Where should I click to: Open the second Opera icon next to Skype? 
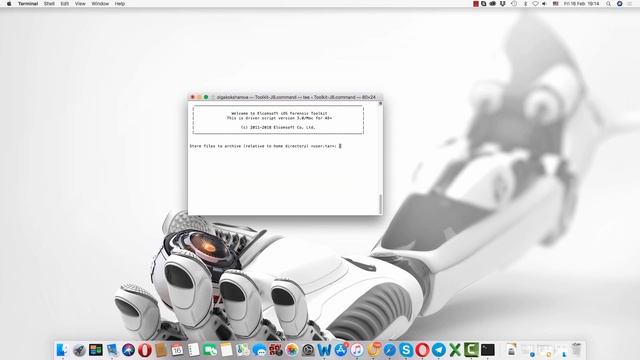[x=422, y=350]
